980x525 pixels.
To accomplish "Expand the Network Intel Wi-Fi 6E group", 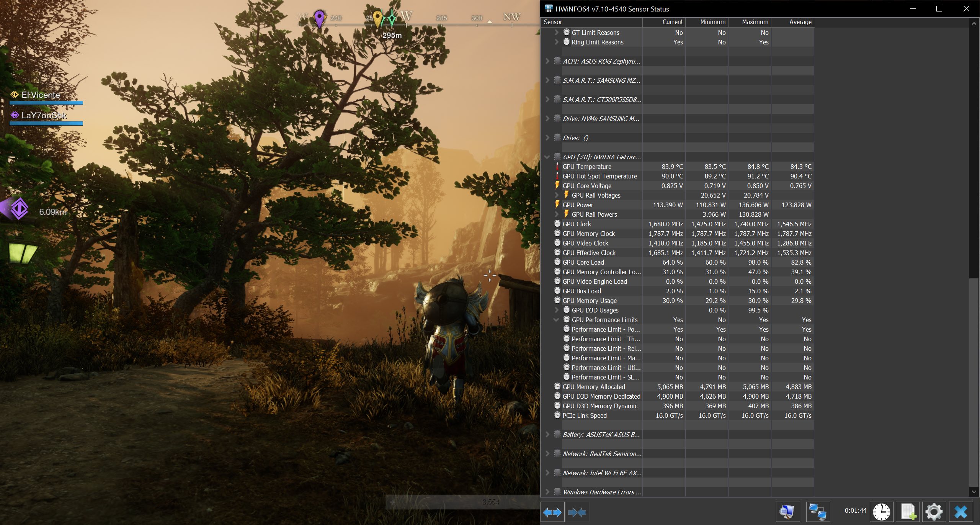I will (547, 473).
